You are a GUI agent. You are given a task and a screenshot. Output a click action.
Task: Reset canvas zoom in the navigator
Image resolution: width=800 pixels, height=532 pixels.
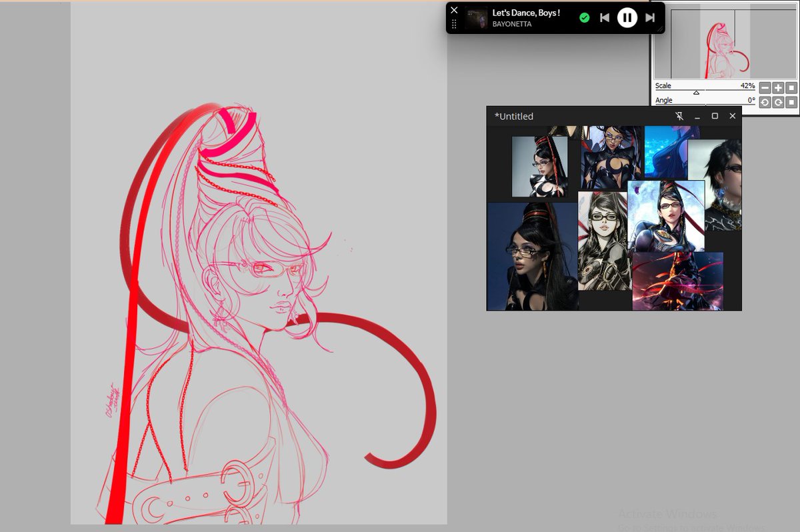click(791, 88)
